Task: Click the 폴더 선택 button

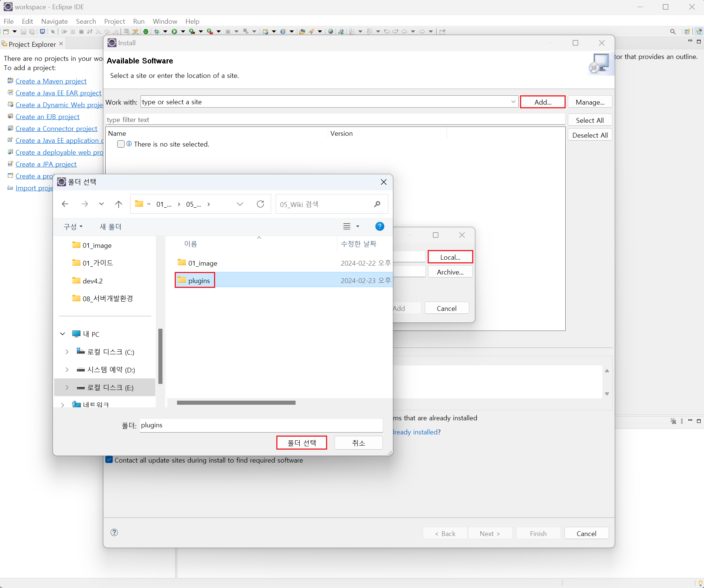Action: (302, 443)
